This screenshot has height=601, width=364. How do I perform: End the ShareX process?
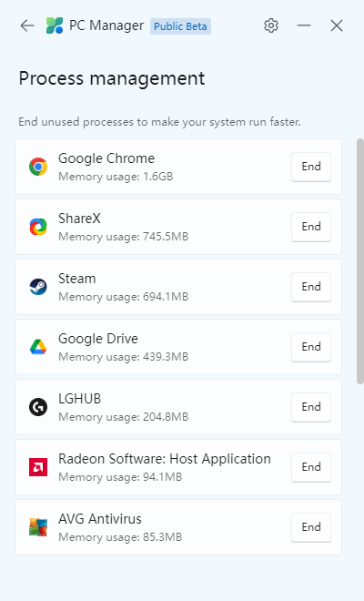311,227
